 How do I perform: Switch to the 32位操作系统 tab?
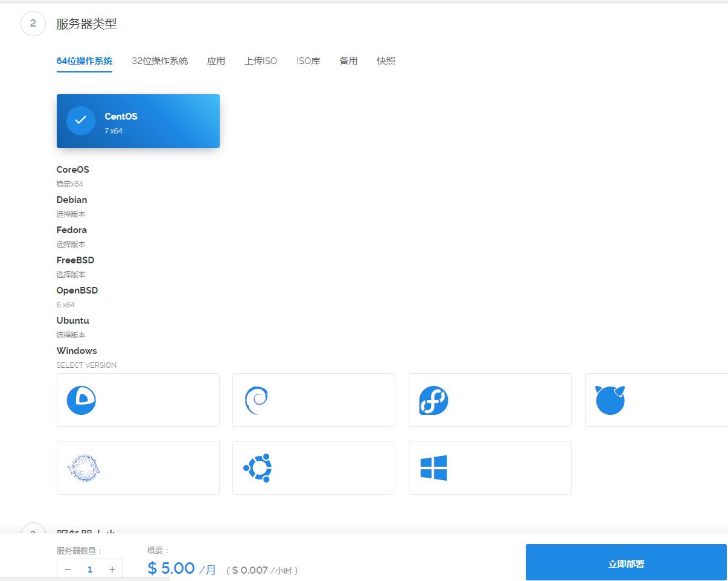(x=160, y=61)
